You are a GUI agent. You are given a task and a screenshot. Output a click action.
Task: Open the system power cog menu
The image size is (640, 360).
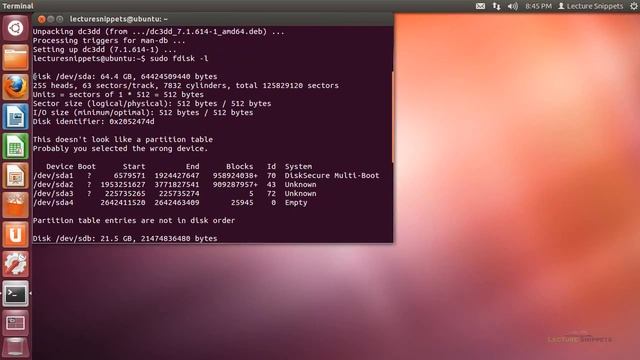633,6
